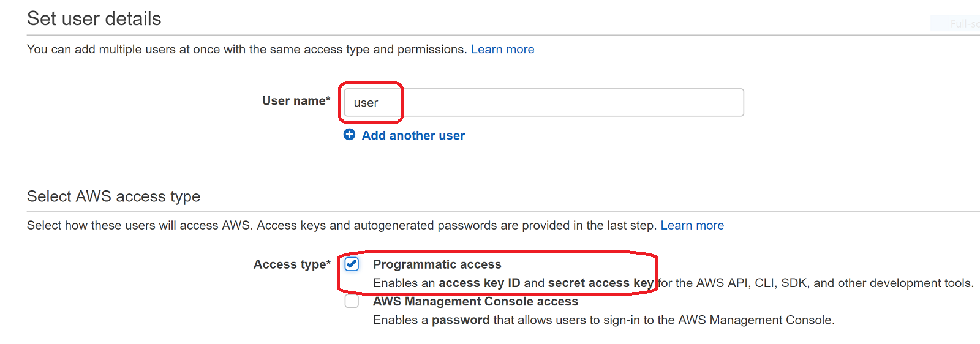Open Learn more link about adding multiple users
The image size is (980, 344).
[x=502, y=50]
